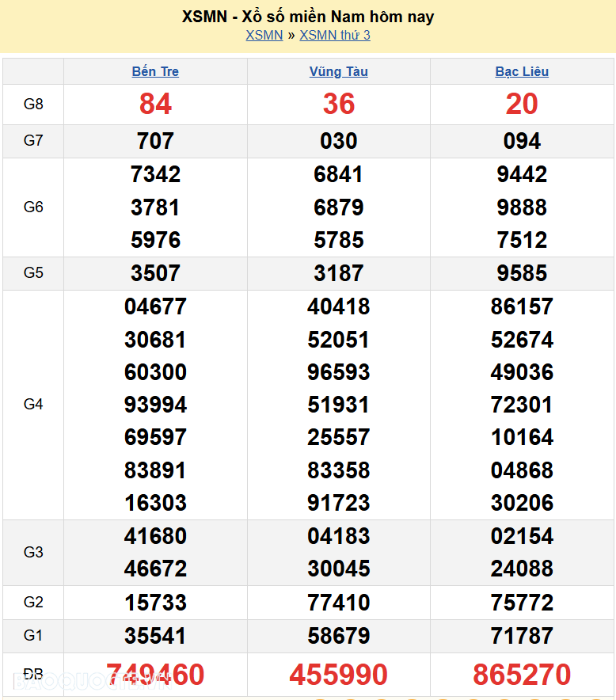Click Bến Tre G8 result 84

point(155,104)
